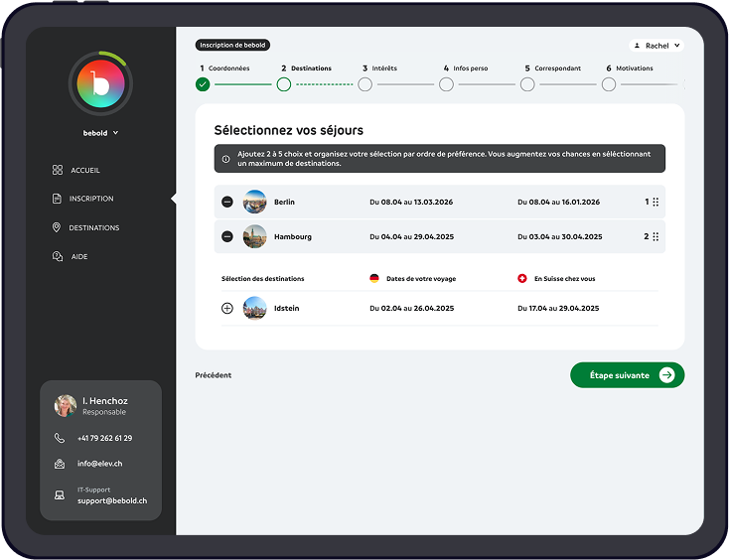Click the Destinations pin icon
This screenshot has height=560, width=729.
(58, 227)
